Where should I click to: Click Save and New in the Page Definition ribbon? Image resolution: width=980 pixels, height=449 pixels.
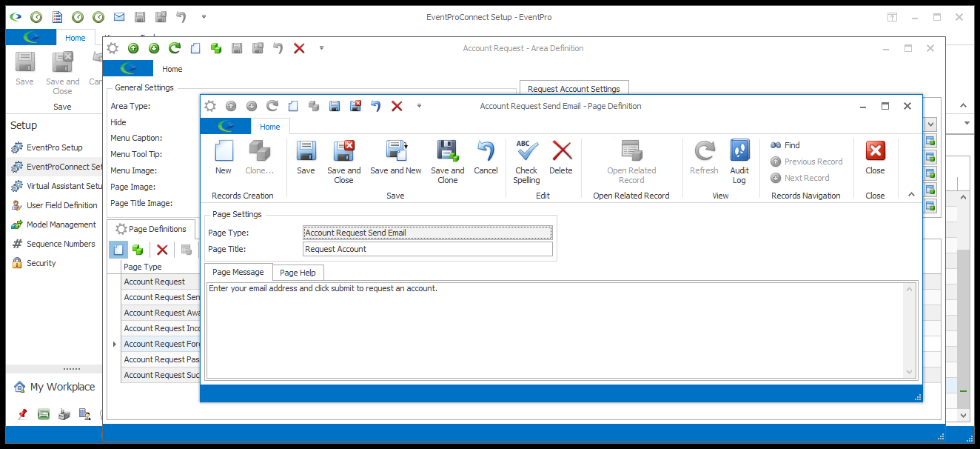(x=396, y=151)
